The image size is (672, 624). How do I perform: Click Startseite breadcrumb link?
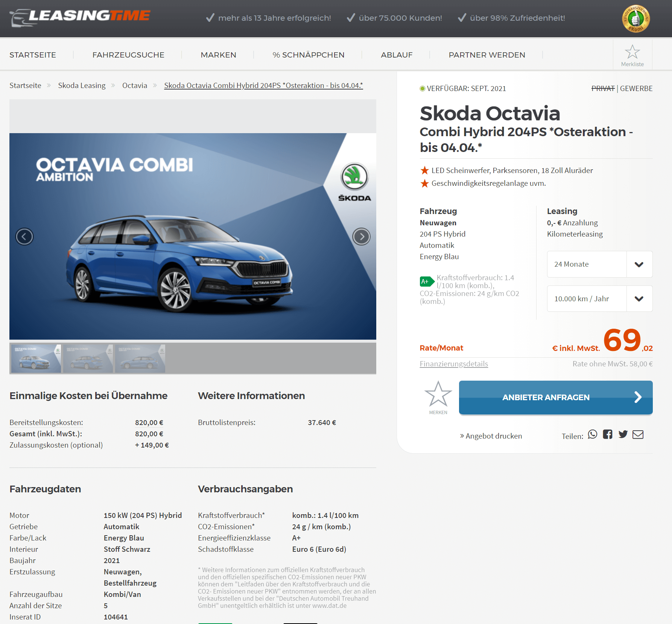[x=25, y=85]
